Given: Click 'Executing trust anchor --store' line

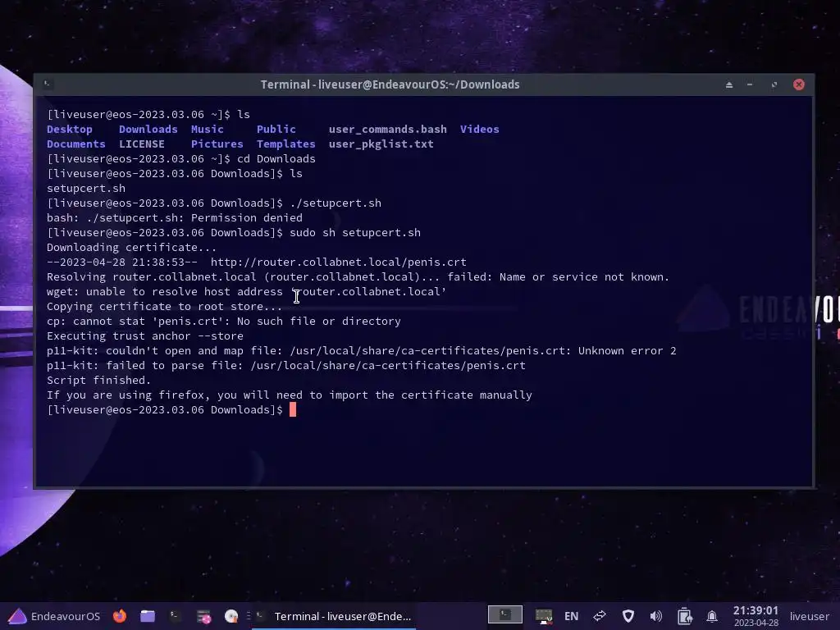Looking at the screenshot, I should [x=145, y=336].
